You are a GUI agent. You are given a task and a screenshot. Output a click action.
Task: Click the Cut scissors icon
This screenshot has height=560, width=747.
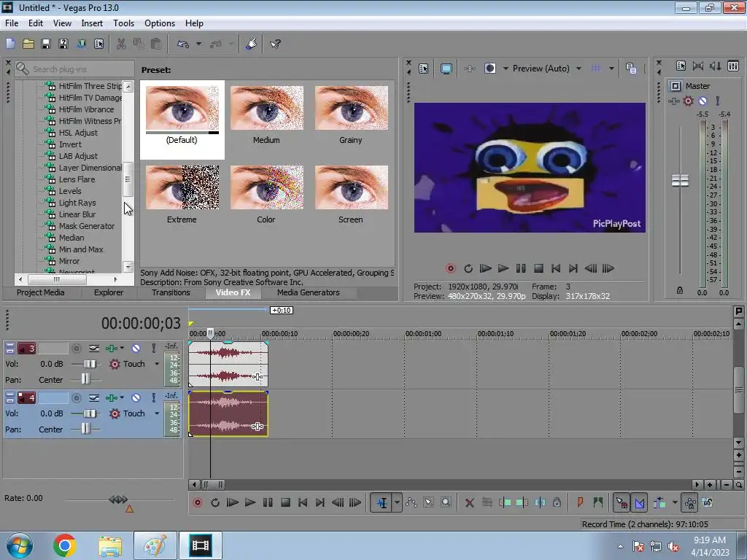[x=122, y=44]
